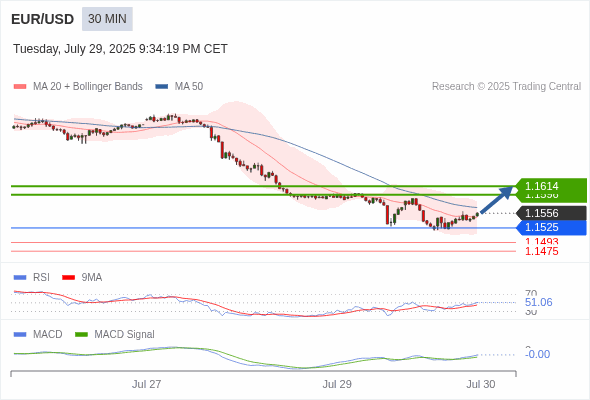The height and width of the screenshot is (400, 590).
Task: Click the 30 MIN timeframe badge
Action: tap(107, 19)
